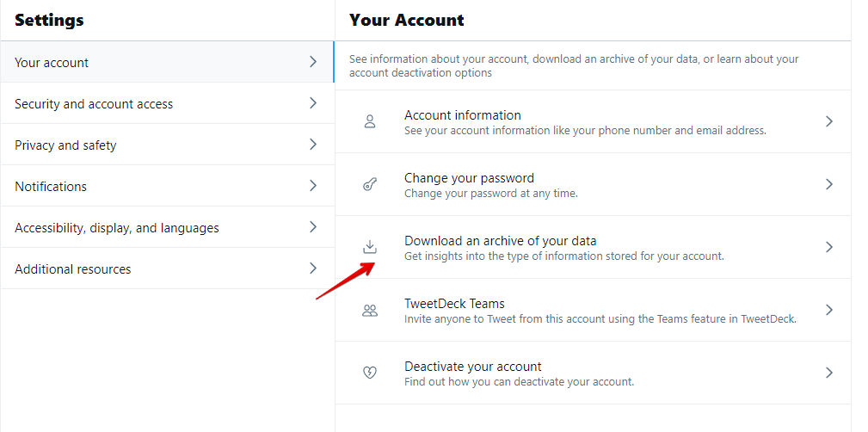Expand the Account information chevron arrow
Image resolution: width=868 pixels, height=432 pixels.
pyautogui.click(x=829, y=122)
